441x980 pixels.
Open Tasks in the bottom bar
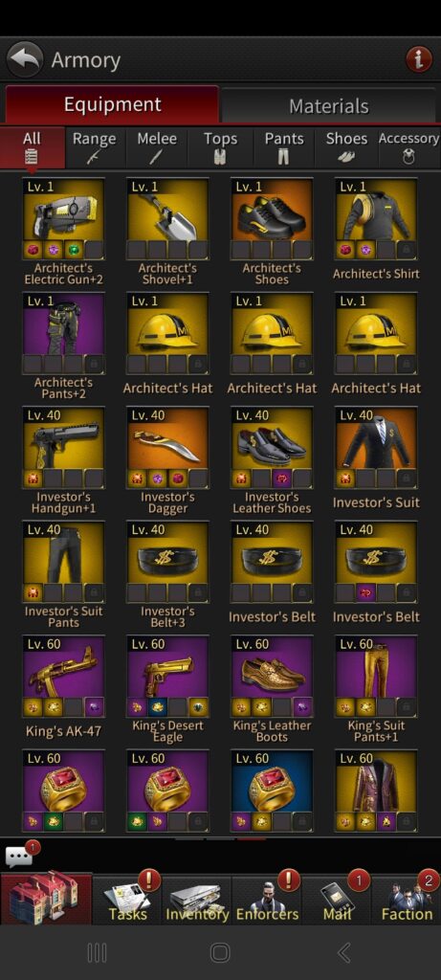(127, 899)
